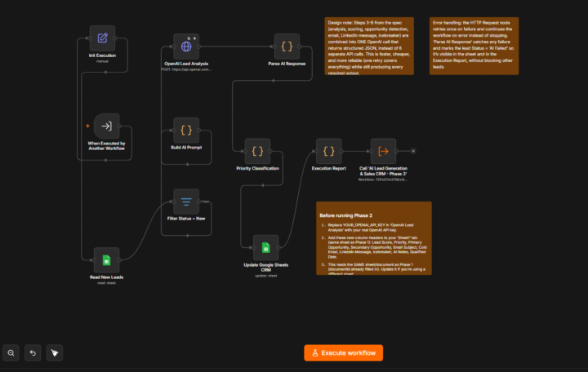Select the Error handling sticky note
588x372 pixels.
(x=474, y=46)
